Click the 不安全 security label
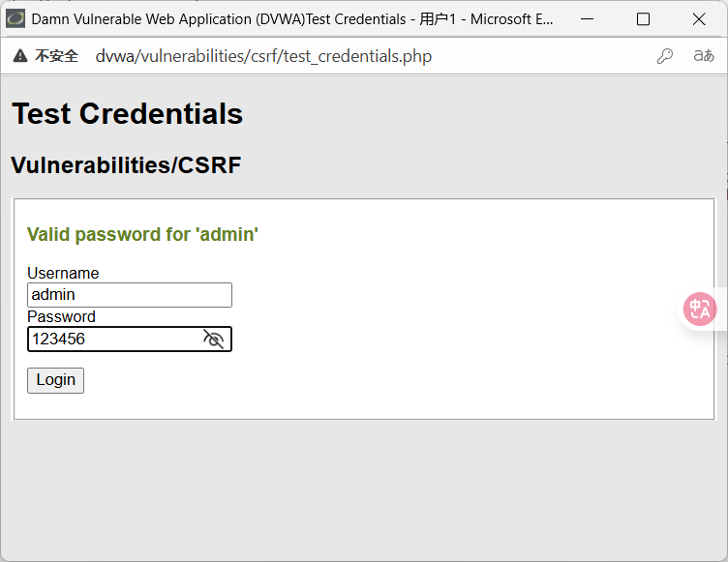Image resolution: width=728 pixels, height=562 pixels. (56, 56)
